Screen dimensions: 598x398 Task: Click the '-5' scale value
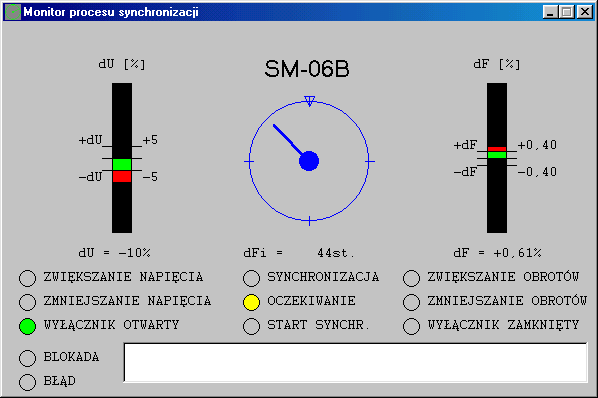pyautogui.click(x=150, y=177)
